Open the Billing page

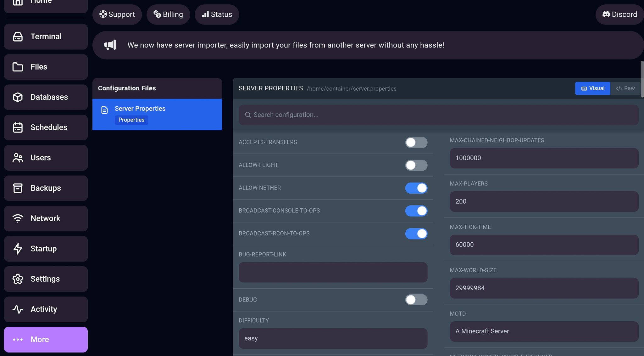pyautogui.click(x=168, y=14)
